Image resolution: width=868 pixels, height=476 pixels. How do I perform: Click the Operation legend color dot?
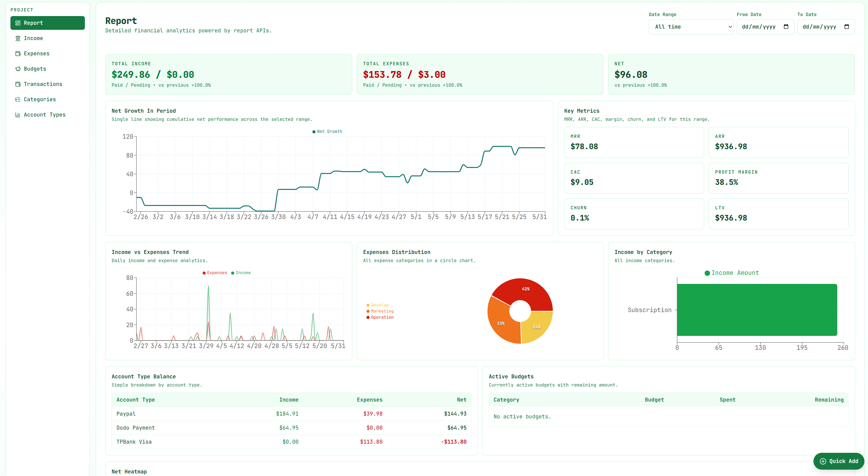click(x=368, y=317)
